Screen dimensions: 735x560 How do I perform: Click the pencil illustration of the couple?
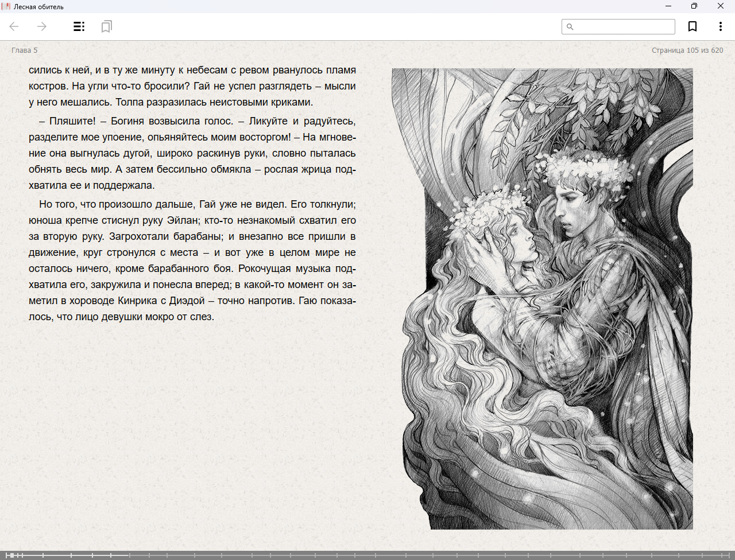pyautogui.click(x=542, y=298)
